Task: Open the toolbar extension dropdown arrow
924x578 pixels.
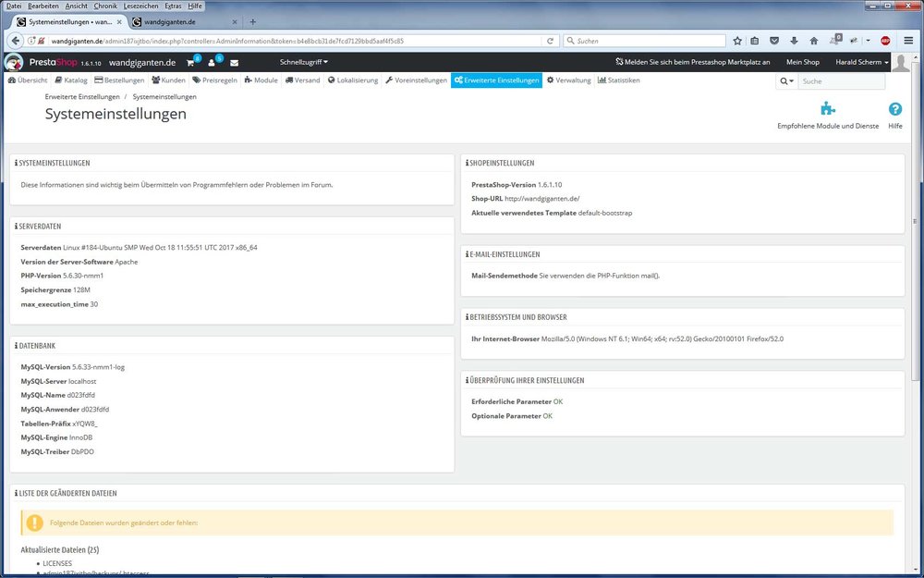Action: point(868,41)
